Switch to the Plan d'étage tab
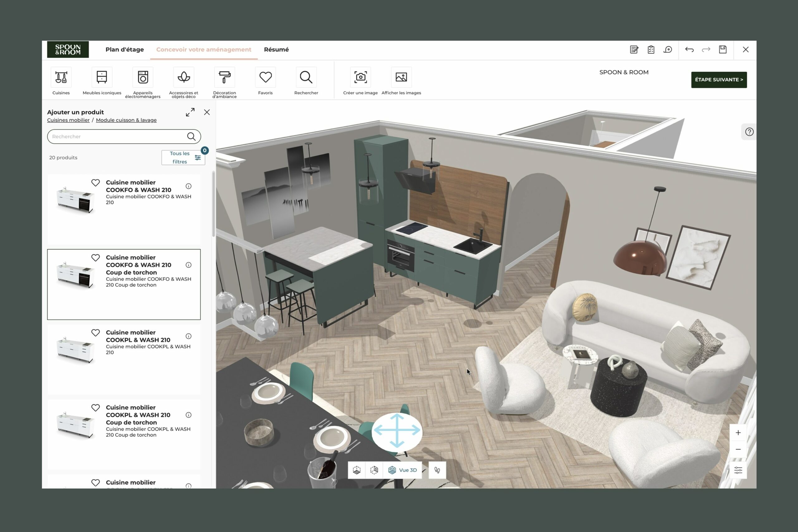The width and height of the screenshot is (798, 532). [x=124, y=49]
